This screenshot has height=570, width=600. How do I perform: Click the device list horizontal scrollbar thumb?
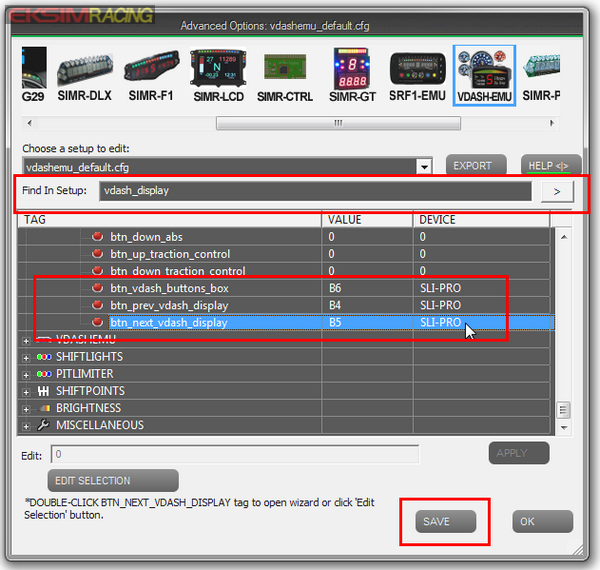pos(338,123)
